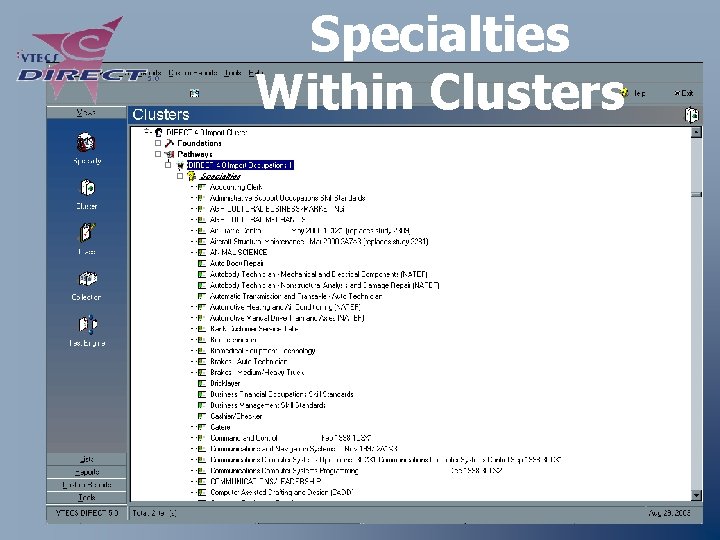The width and height of the screenshot is (720, 540).
Task: Click the Aug 29, 2003 date in the status bar
Action: click(669, 513)
